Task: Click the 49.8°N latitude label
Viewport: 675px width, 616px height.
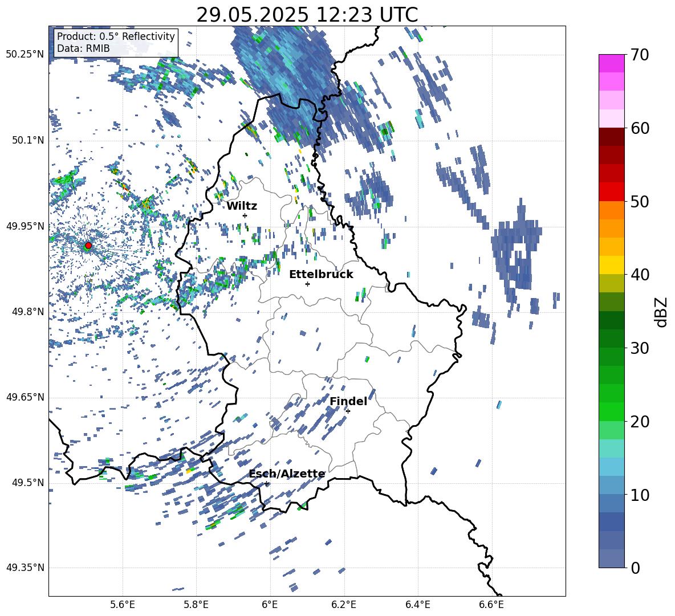Action: click(x=28, y=312)
